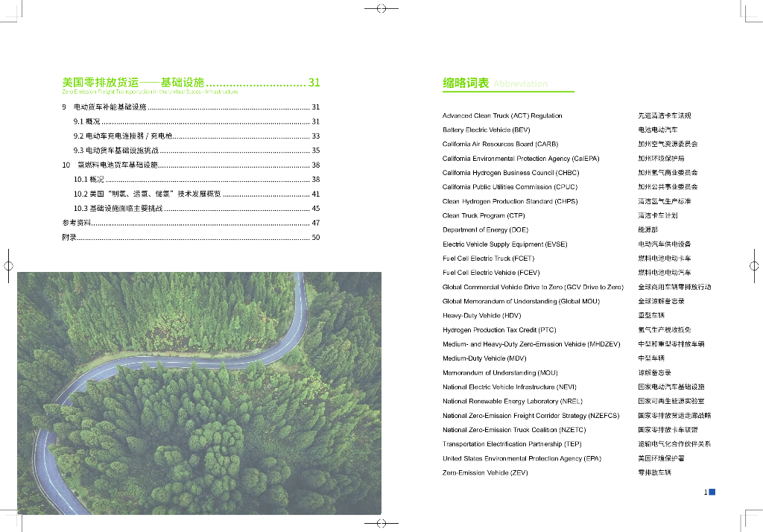The width and height of the screenshot is (763, 532).
Task: Select 'Zero-Emission Vehicle (ZEV)'
Action: (x=485, y=472)
